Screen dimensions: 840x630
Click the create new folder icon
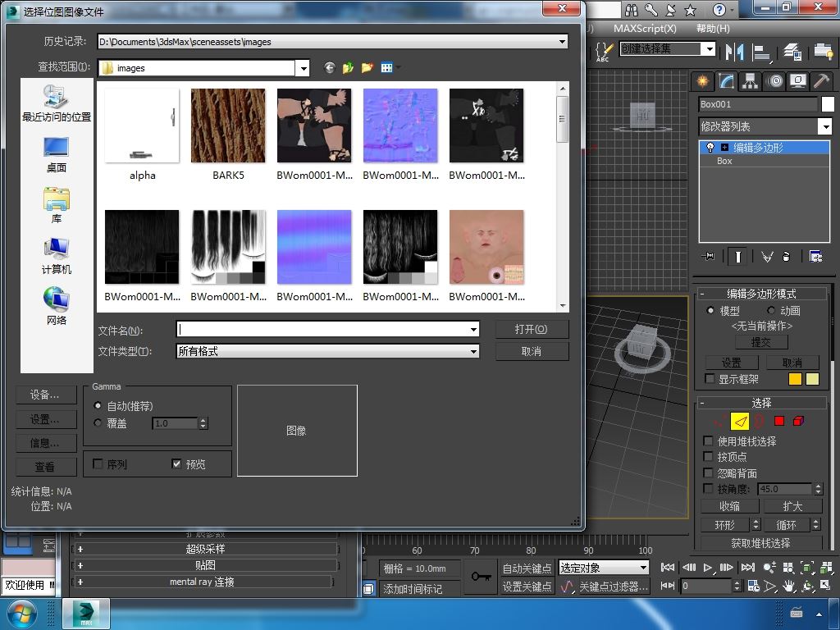coord(367,68)
